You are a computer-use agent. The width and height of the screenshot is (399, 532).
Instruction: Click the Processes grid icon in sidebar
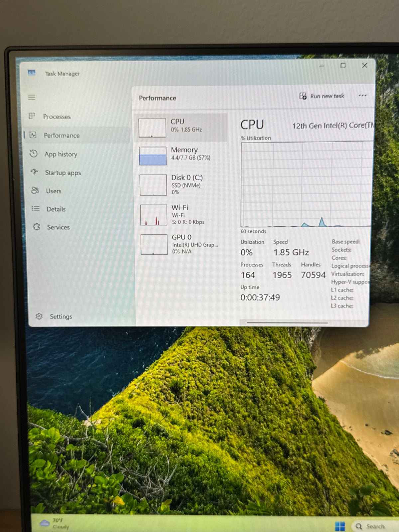click(32, 116)
